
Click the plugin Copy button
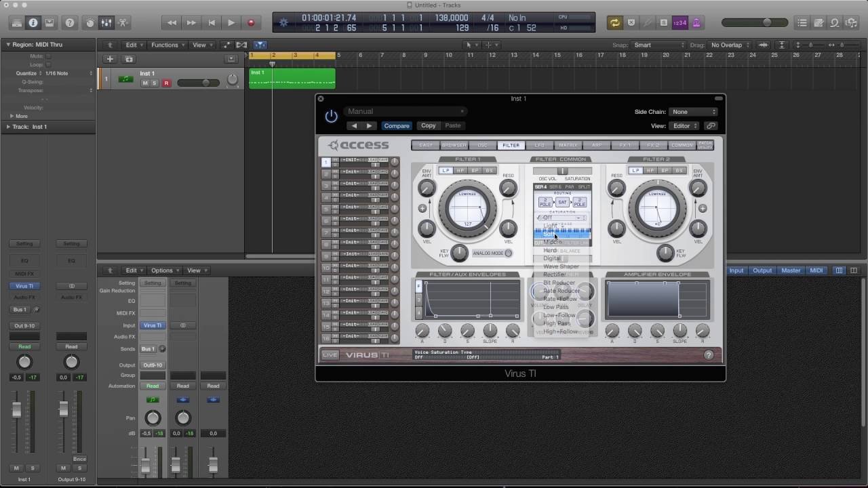(x=429, y=125)
